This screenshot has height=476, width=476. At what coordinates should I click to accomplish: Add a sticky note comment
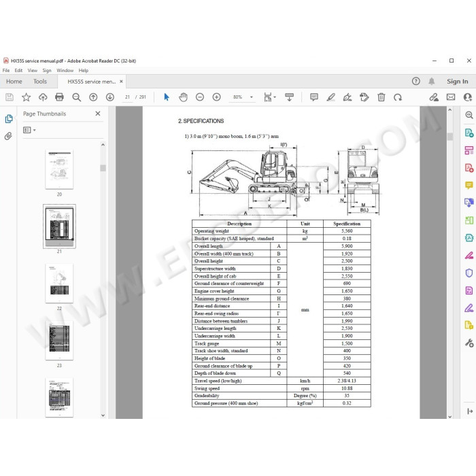tap(314, 97)
